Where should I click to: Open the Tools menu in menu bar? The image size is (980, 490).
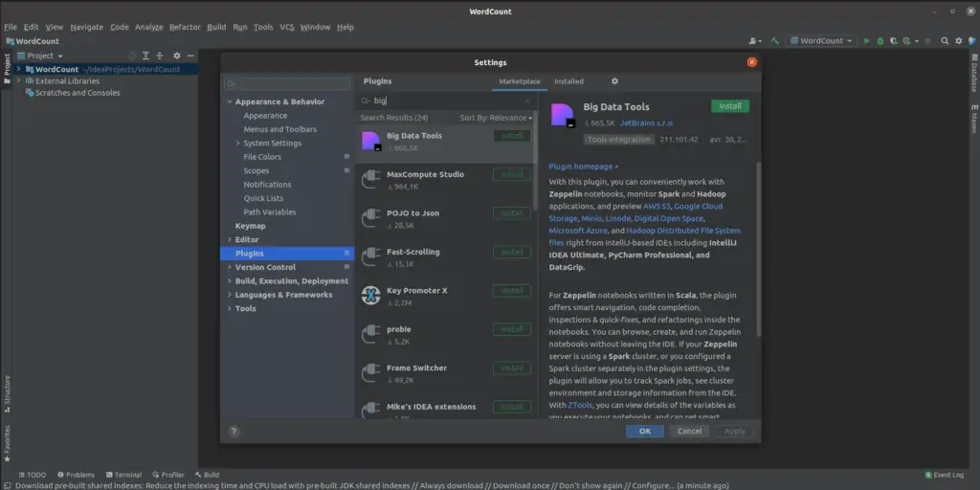[263, 27]
